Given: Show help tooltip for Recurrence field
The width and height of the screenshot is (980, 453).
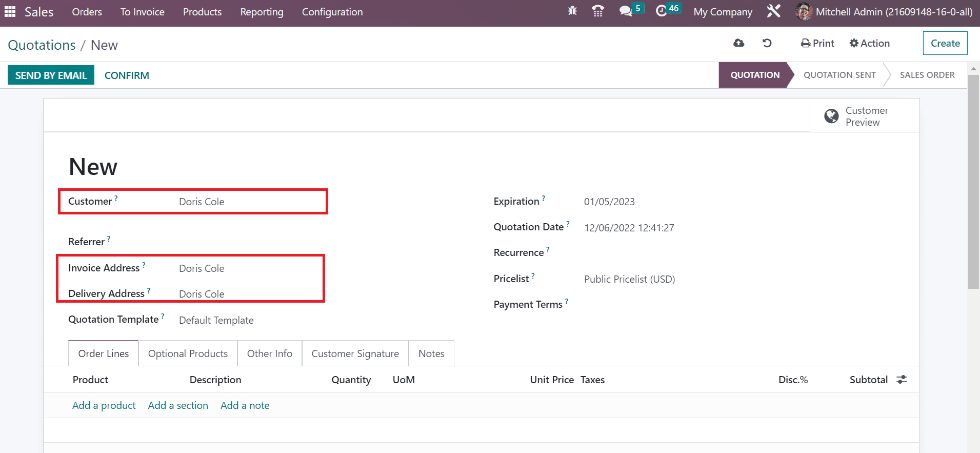Looking at the screenshot, I should coord(548,249).
